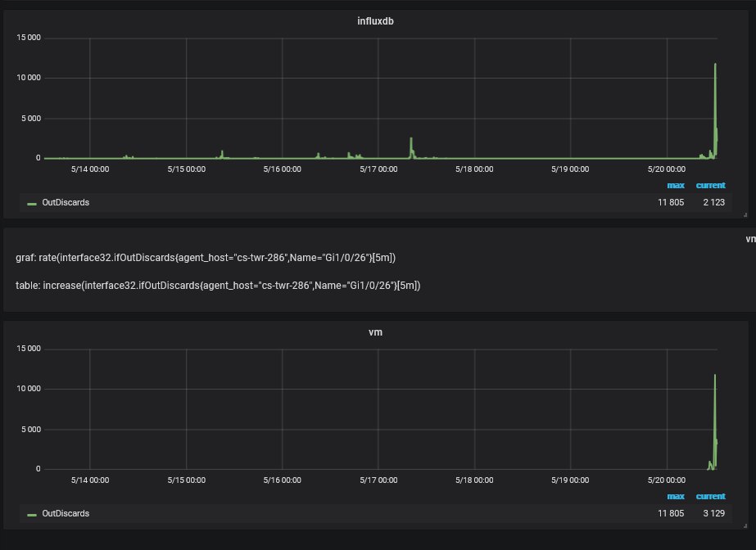
Task: Sort influxdb legend by current column
Action: (710, 186)
